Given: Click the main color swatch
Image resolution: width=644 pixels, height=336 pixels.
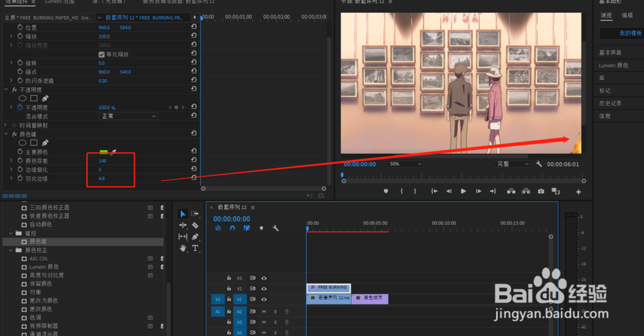Looking at the screenshot, I should 104,152.
